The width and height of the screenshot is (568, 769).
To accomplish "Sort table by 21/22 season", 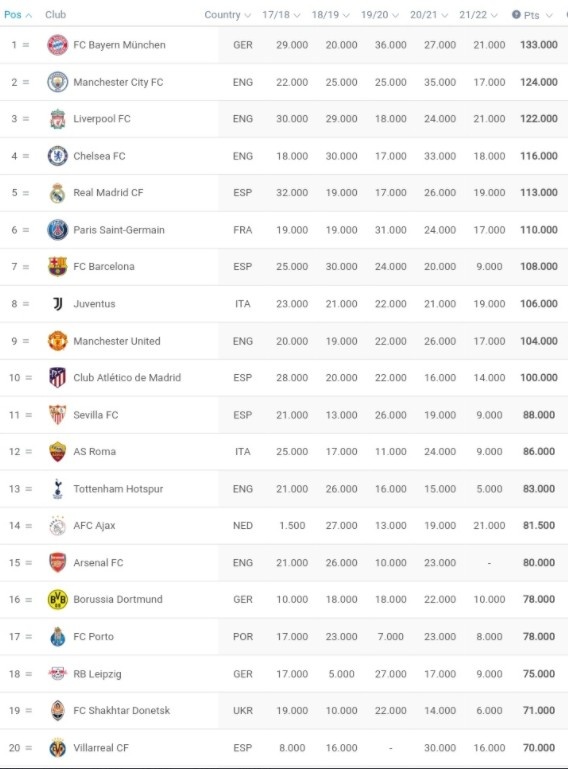I will tap(478, 15).
